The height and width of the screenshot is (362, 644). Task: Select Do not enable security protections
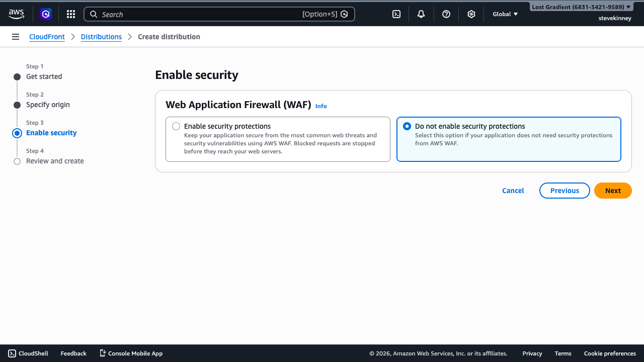click(407, 126)
